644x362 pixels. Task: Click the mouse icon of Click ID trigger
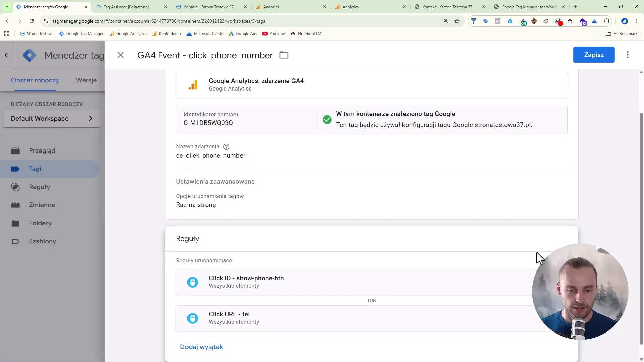193,282
